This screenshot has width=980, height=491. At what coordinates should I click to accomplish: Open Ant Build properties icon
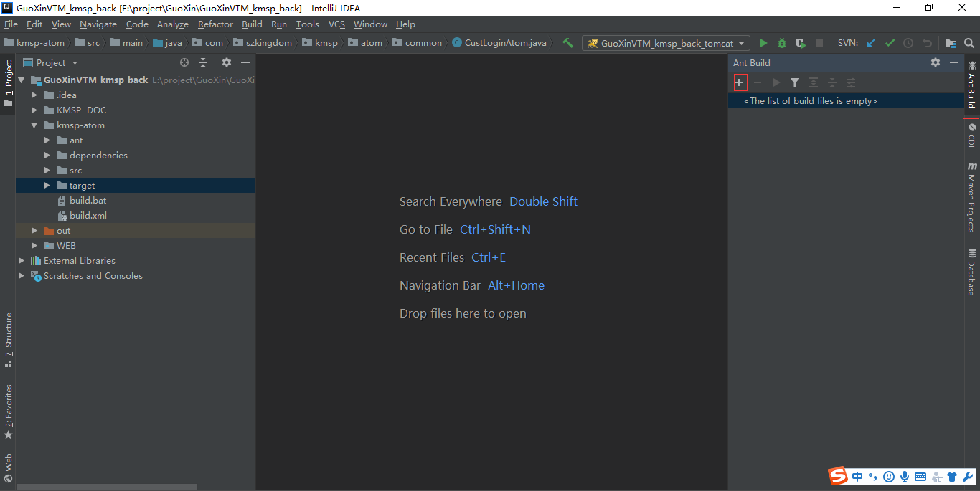[851, 82]
